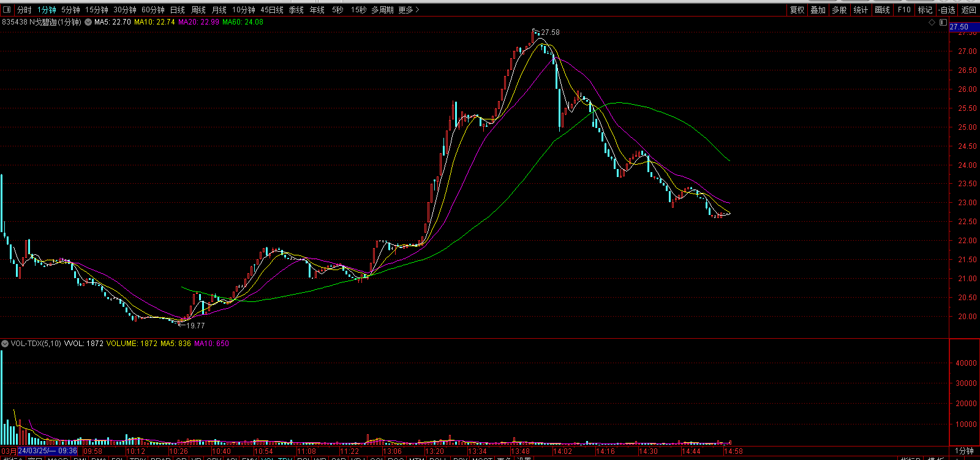This screenshot has width=980, height=460.
Task: Open the 统计 statistics button
Action: 861,10
